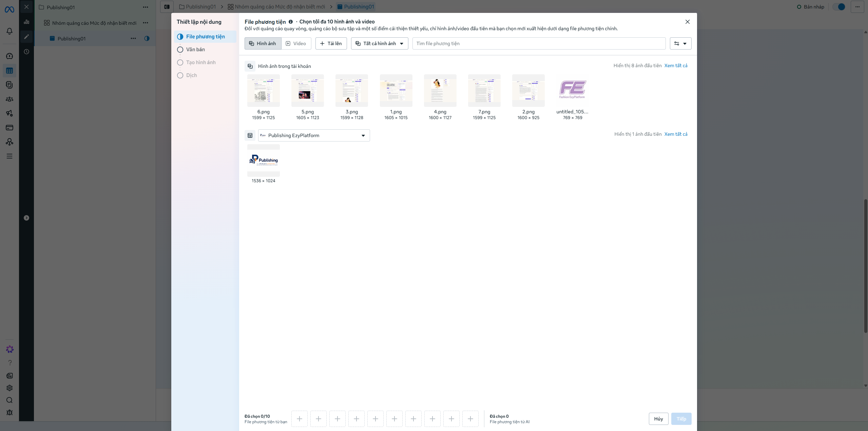Toggle the side-by-side panel layout icon
The image size is (868, 431).
click(x=167, y=7)
